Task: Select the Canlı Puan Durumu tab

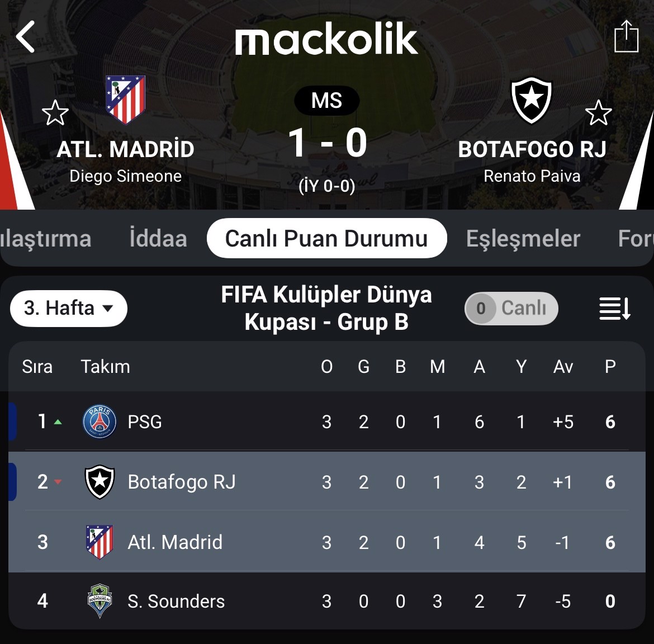Action: tap(326, 238)
